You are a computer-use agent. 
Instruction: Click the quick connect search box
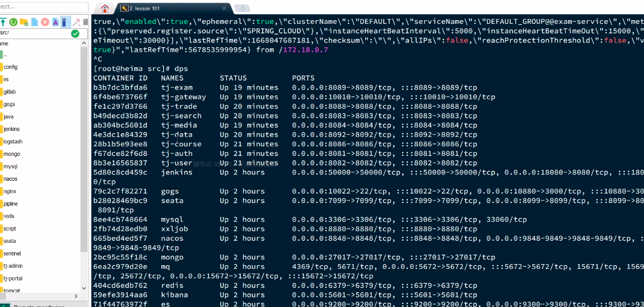click(x=43, y=7)
